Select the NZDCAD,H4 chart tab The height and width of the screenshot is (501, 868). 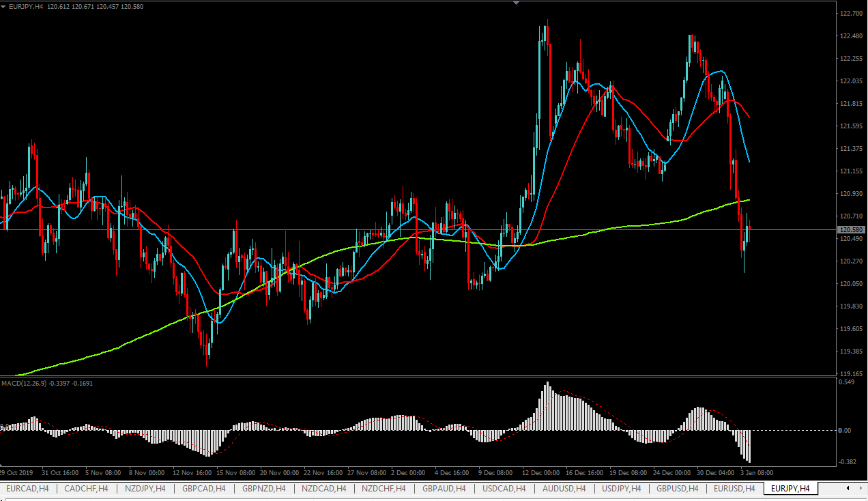pyautogui.click(x=324, y=489)
